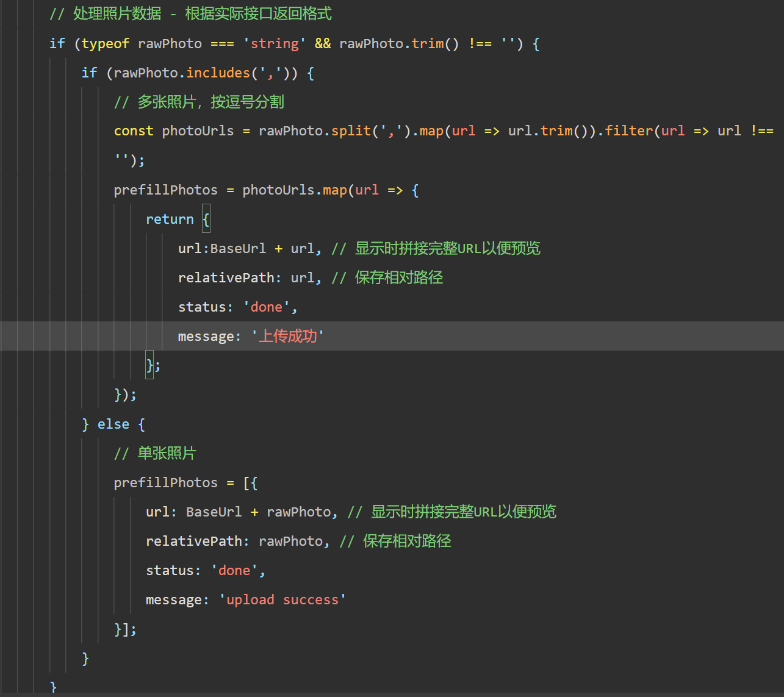Click 'done' string in the else block
This screenshot has width=784, height=697.
[x=235, y=570]
